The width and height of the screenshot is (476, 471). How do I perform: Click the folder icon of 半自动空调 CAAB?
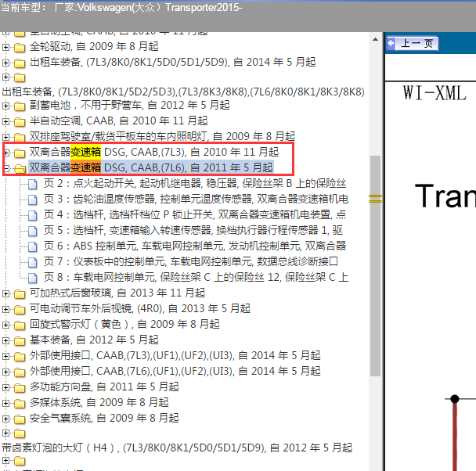(x=20, y=122)
